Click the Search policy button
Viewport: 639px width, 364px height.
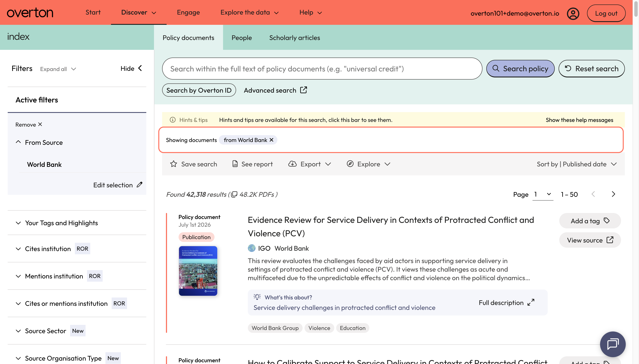point(520,68)
